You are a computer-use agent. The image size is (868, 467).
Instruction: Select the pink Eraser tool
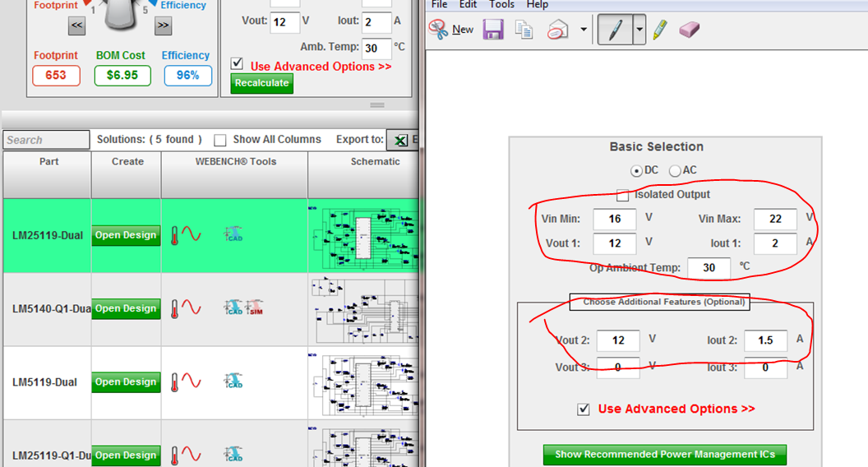689,30
